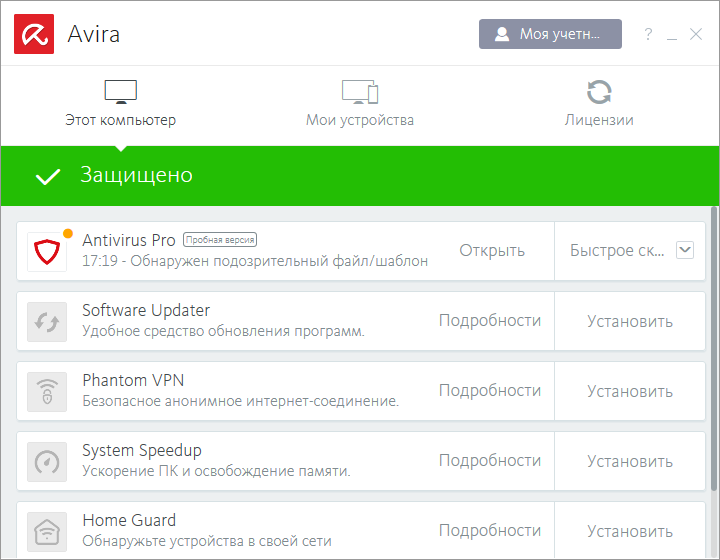Open help via question mark icon
The width and height of the screenshot is (720, 560).
648,34
